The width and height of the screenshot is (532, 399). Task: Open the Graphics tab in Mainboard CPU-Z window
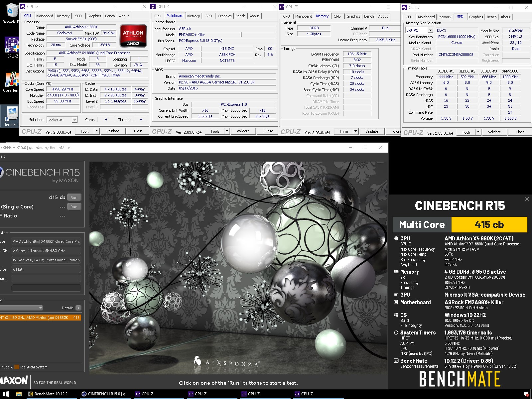[x=225, y=16]
